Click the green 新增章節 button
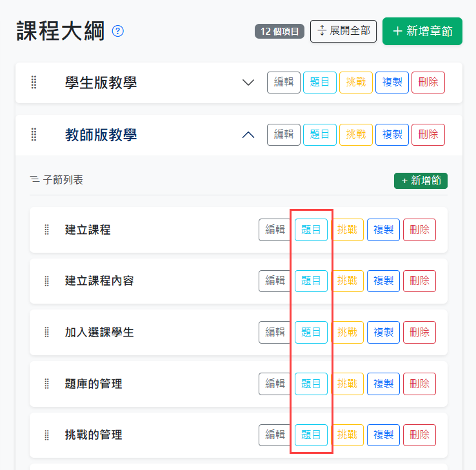This screenshot has height=470, width=476. pos(422,31)
